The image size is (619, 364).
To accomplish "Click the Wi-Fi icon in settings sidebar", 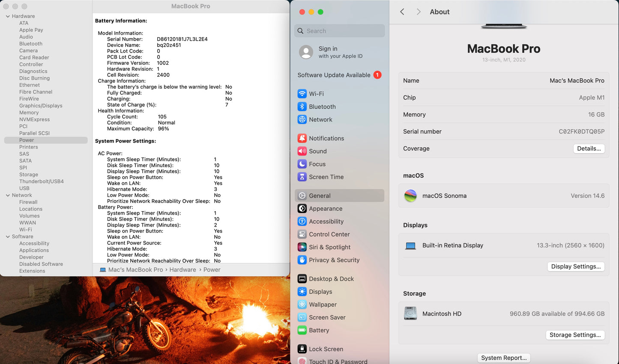I will [x=302, y=94].
